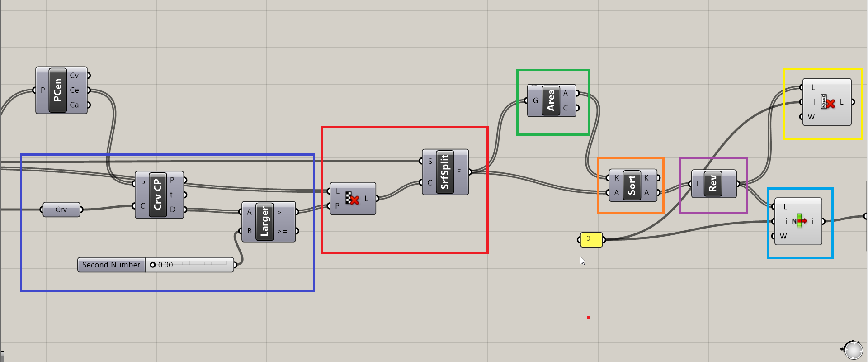Click the Second Number slider name label
Image resolution: width=868 pixels, height=362 pixels.
pyautogui.click(x=111, y=265)
